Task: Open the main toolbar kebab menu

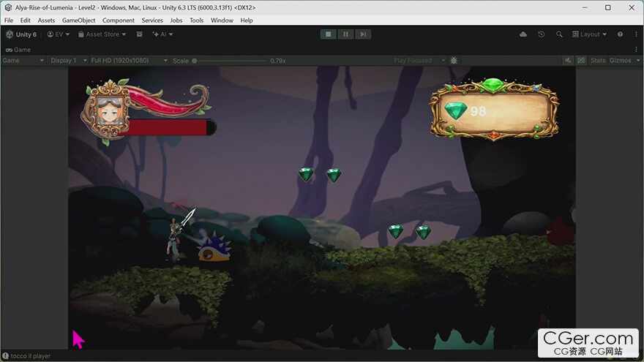Action: [x=636, y=34]
